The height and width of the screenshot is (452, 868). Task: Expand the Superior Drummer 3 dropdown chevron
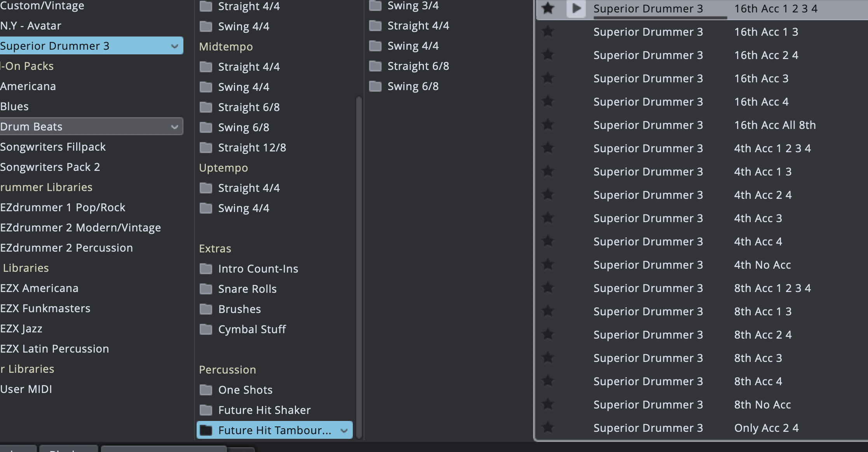click(x=174, y=46)
